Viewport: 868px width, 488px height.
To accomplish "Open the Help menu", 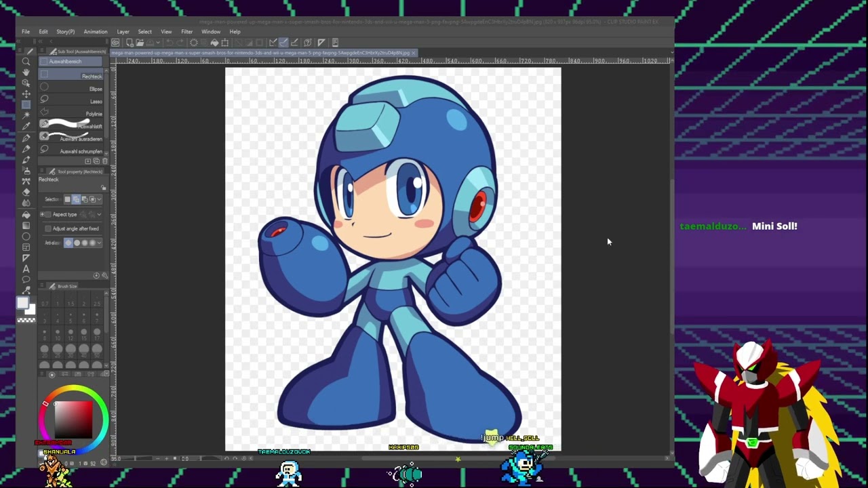I will coord(235,32).
